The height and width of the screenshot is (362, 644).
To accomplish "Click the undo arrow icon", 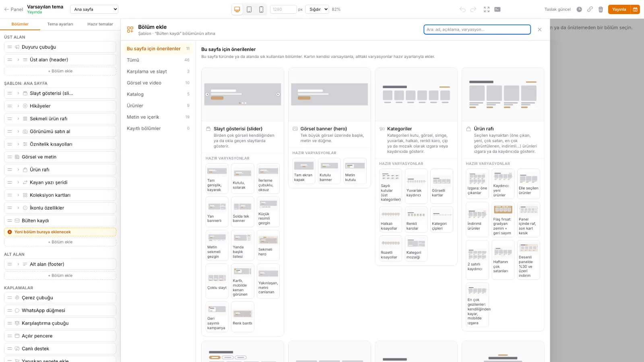I will pyautogui.click(x=462, y=9).
